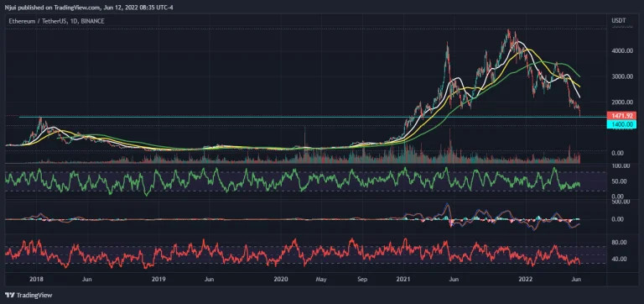Click the red 1471.92 current price label
Viewport: 644px width, 304px height.
point(621,116)
